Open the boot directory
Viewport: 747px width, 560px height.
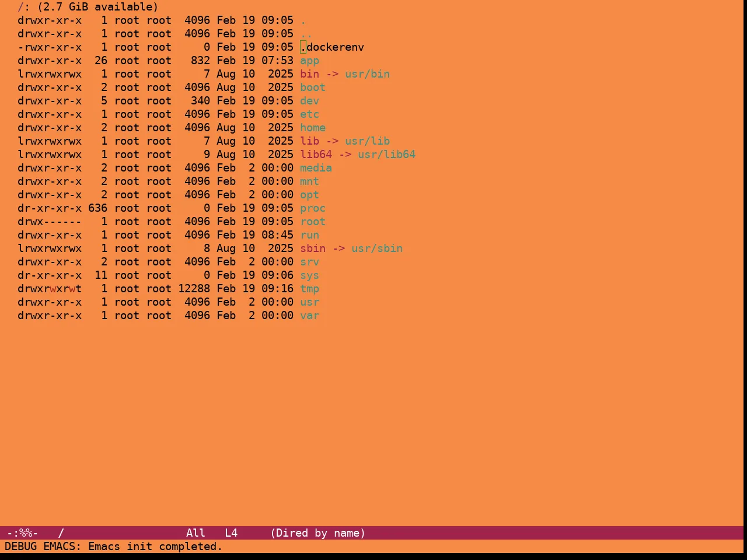tap(313, 87)
